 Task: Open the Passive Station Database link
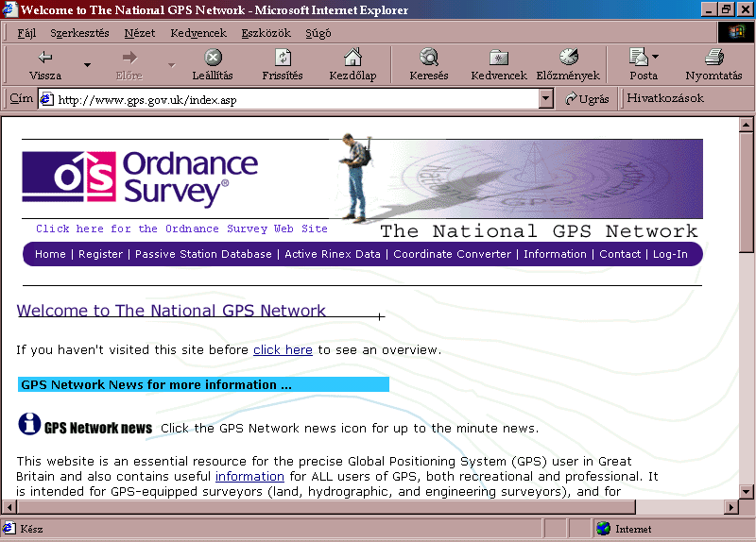tap(203, 254)
